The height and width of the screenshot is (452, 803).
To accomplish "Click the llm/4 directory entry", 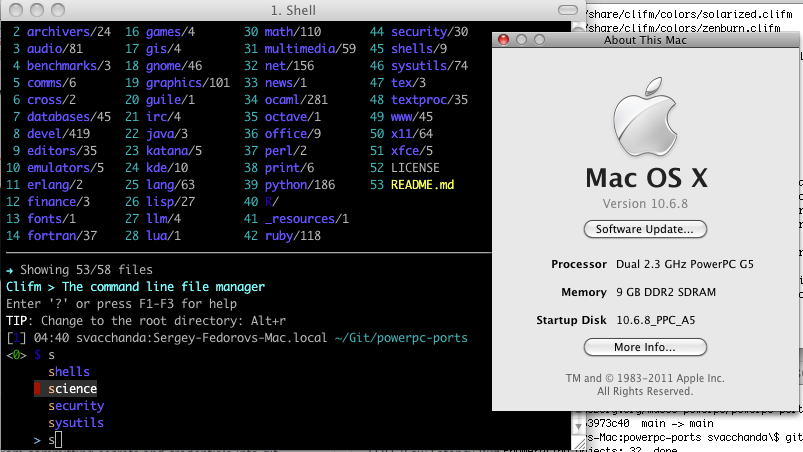I will click(163, 219).
